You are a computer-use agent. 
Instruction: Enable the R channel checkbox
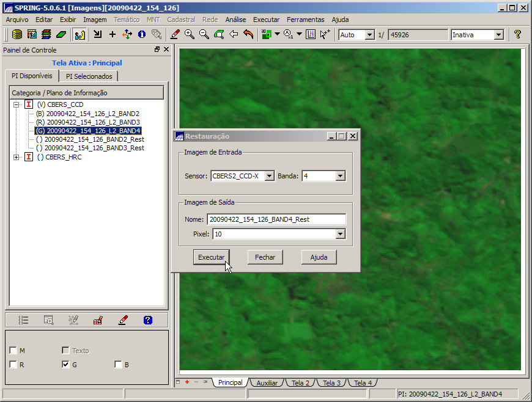click(13, 365)
